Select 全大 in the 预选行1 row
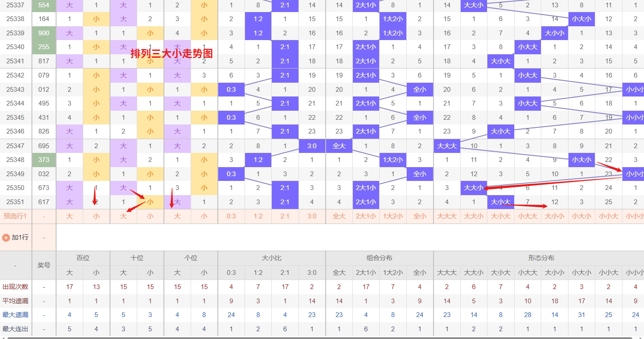 (339, 216)
